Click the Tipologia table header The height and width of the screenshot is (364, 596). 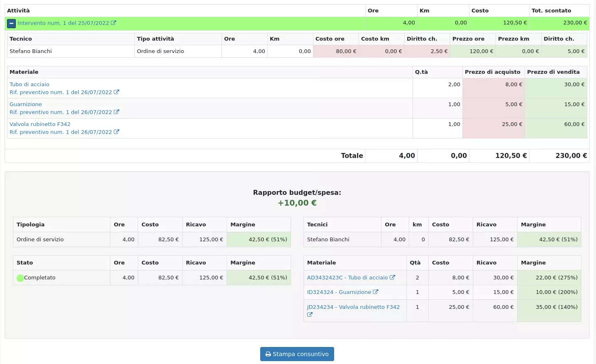click(61, 225)
